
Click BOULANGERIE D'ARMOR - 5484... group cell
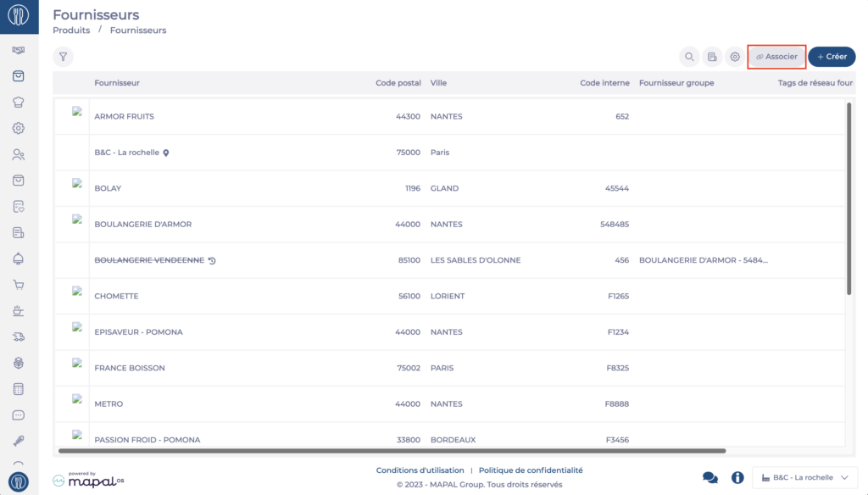pyautogui.click(x=704, y=260)
